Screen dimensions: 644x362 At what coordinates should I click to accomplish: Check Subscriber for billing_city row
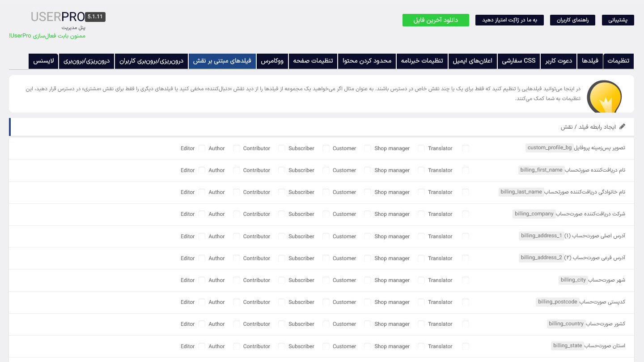click(326, 280)
